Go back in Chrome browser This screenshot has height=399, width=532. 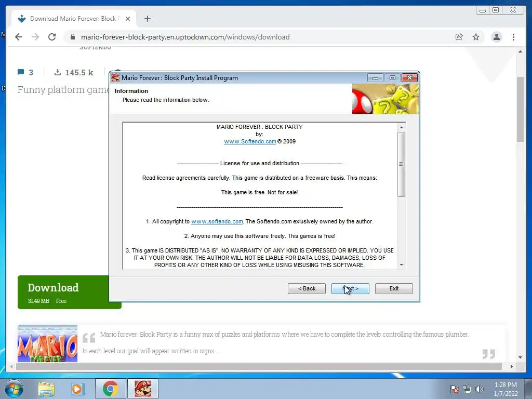pos(19,37)
